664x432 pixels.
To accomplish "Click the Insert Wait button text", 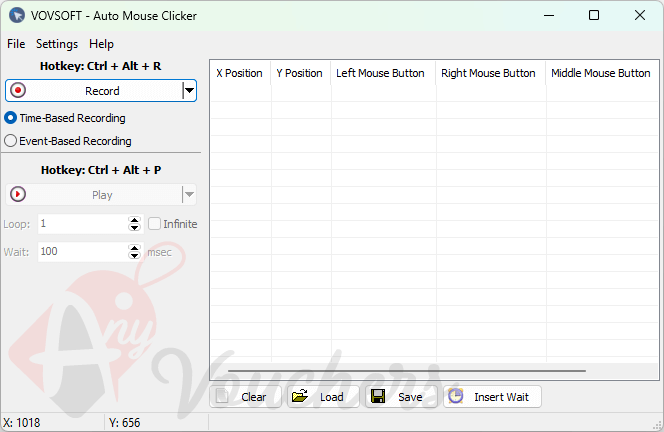I will [501, 397].
